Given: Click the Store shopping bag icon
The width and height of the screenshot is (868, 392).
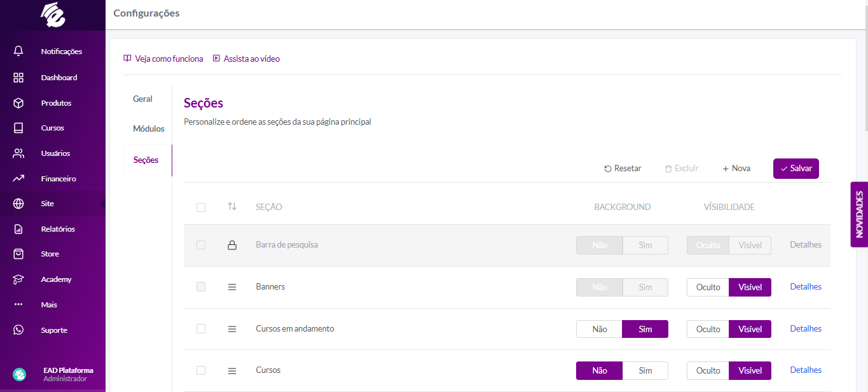Looking at the screenshot, I should click(x=18, y=254).
